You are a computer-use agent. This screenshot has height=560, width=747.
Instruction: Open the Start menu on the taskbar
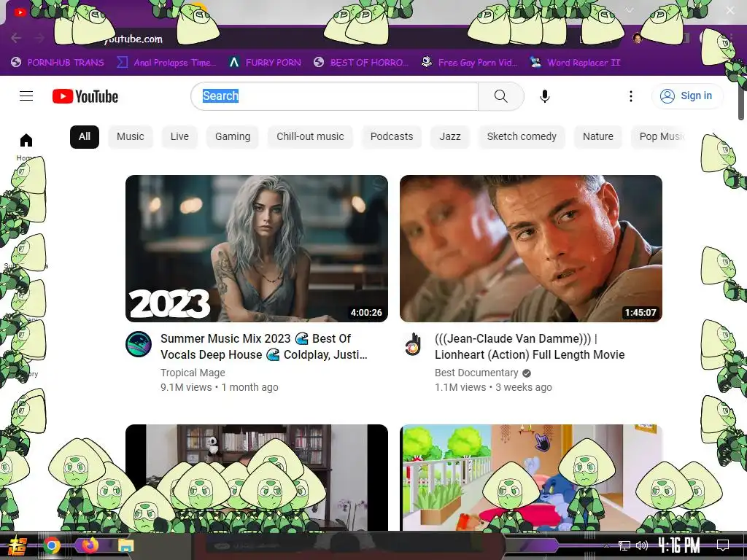[18, 545]
